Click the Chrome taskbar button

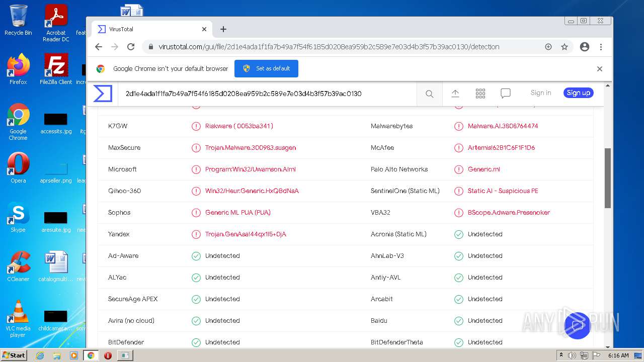tap(91, 355)
